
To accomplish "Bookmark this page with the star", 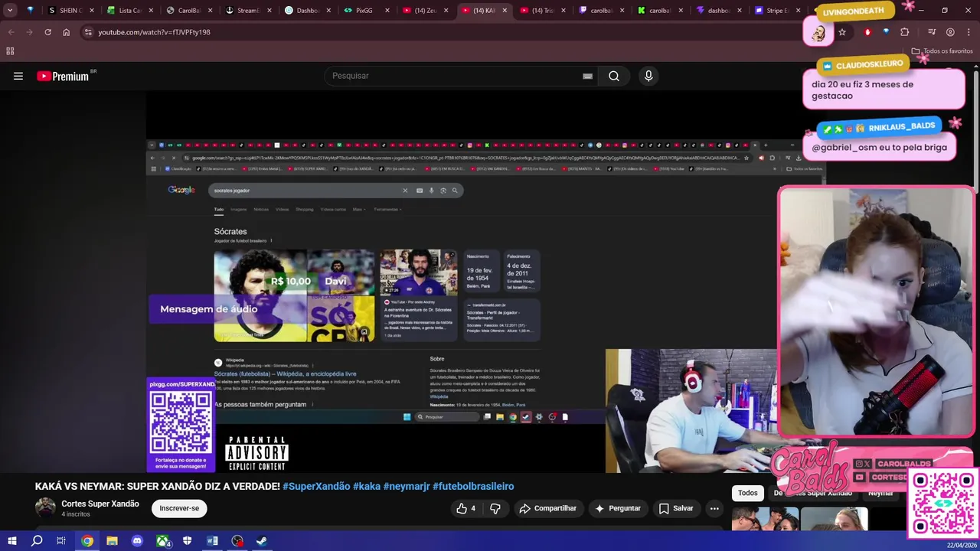I will pos(842,32).
